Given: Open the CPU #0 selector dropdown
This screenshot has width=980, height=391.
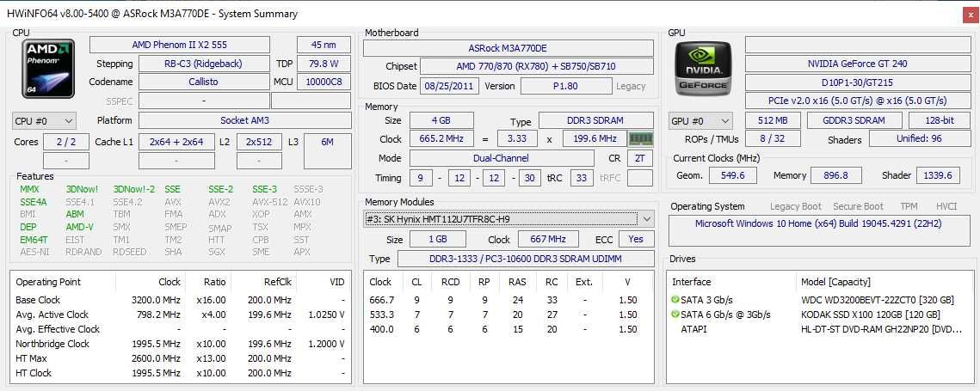Looking at the screenshot, I should click(x=44, y=120).
